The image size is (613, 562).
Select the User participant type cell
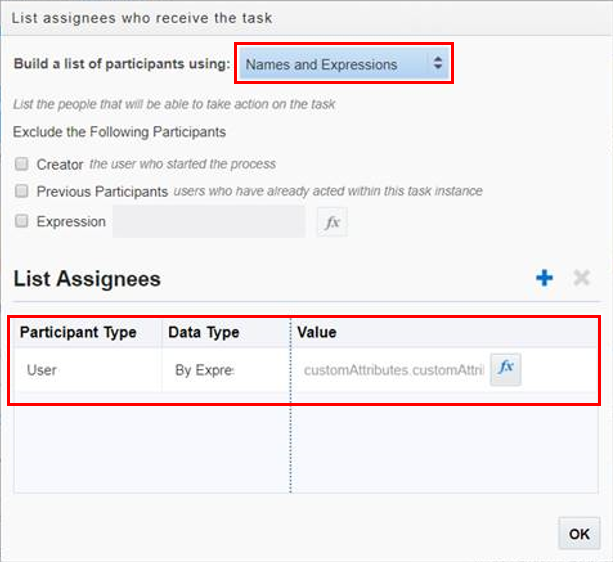[42, 370]
